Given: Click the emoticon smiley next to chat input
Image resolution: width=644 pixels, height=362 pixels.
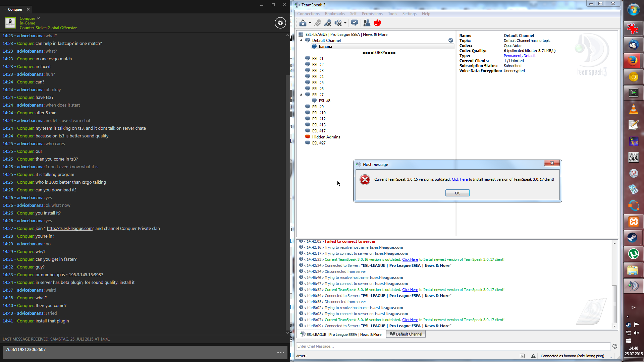Looking at the screenshot, I should tap(614, 346).
